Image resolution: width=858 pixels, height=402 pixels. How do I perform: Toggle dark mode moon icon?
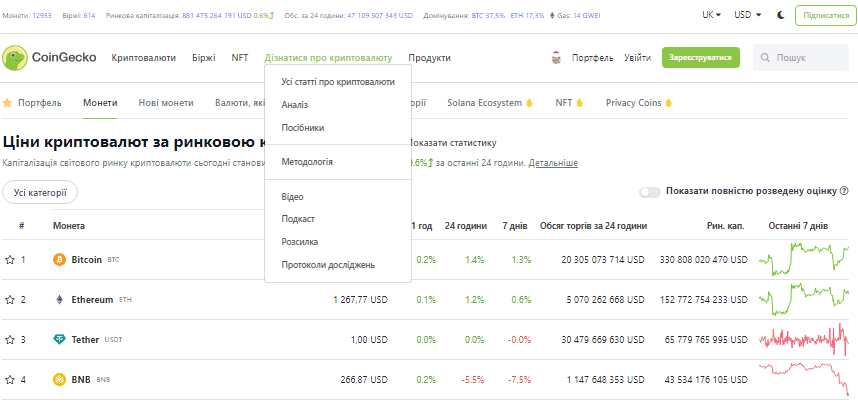click(x=781, y=15)
